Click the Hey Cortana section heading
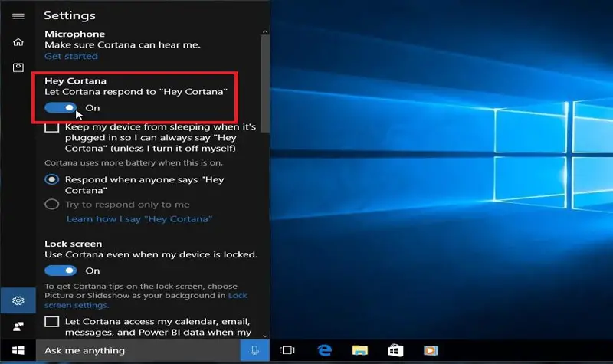The height and width of the screenshot is (364, 613). pos(75,80)
